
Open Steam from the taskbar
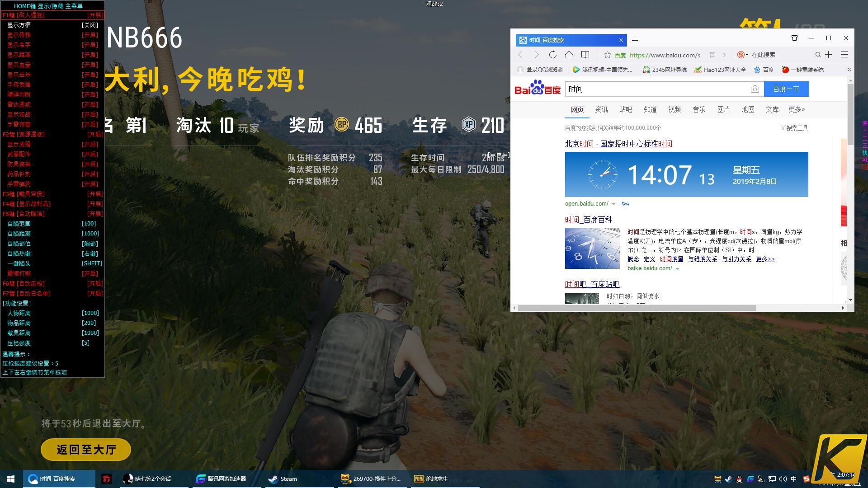tap(283, 479)
